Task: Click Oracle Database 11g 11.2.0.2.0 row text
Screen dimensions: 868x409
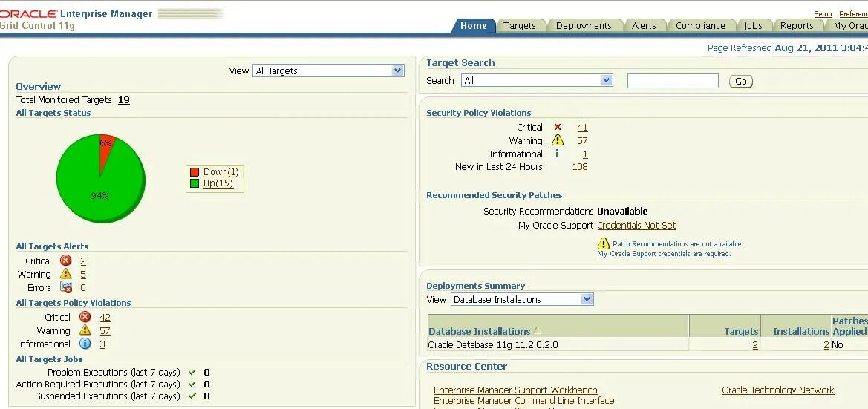Action: (x=493, y=345)
